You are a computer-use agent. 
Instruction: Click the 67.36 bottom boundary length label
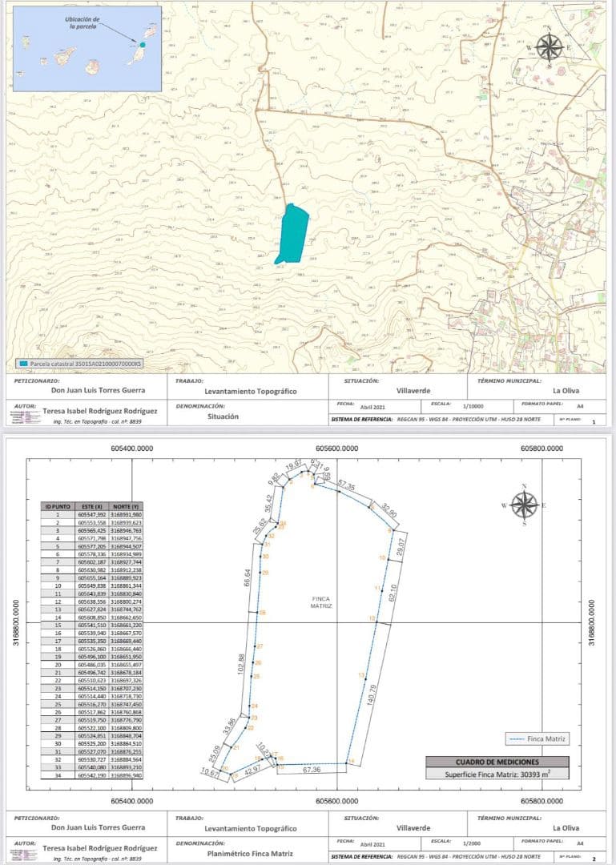pyautogui.click(x=312, y=770)
